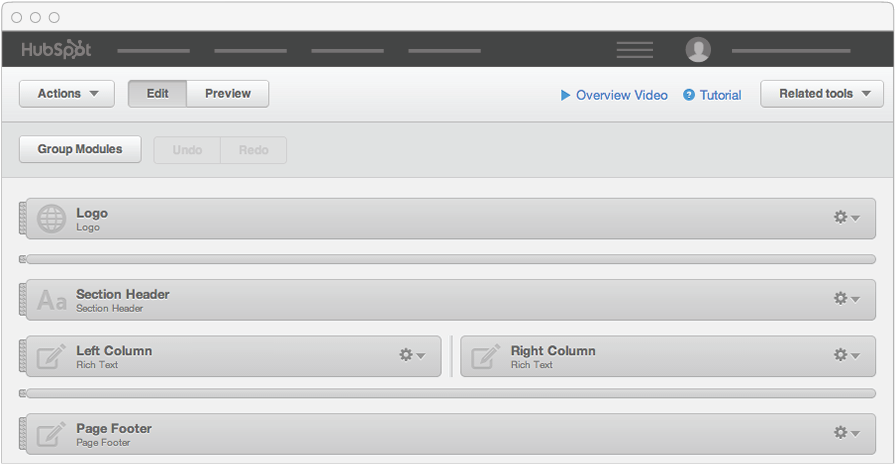Click the Page Footer edit icon

tap(52, 434)
